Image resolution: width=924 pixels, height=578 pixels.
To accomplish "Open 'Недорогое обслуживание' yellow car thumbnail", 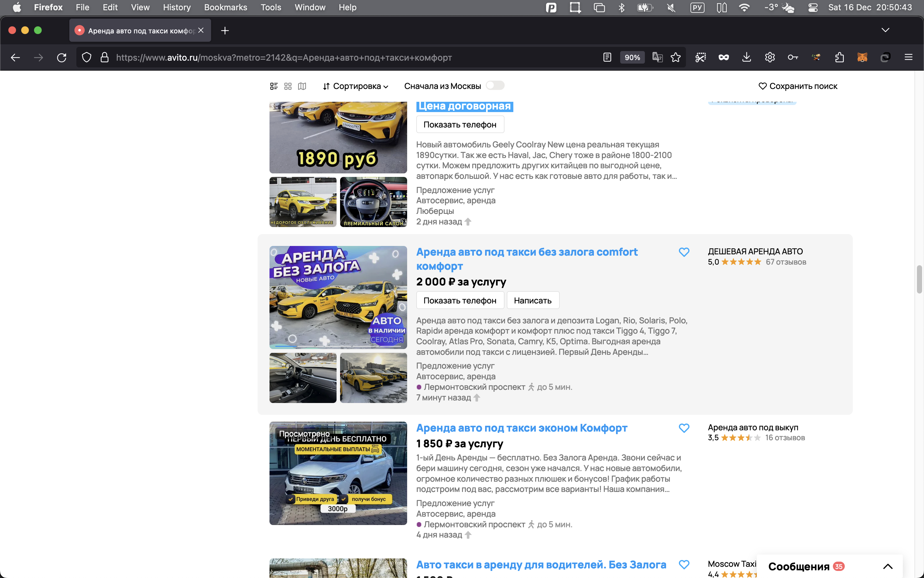I will point(303,202).
